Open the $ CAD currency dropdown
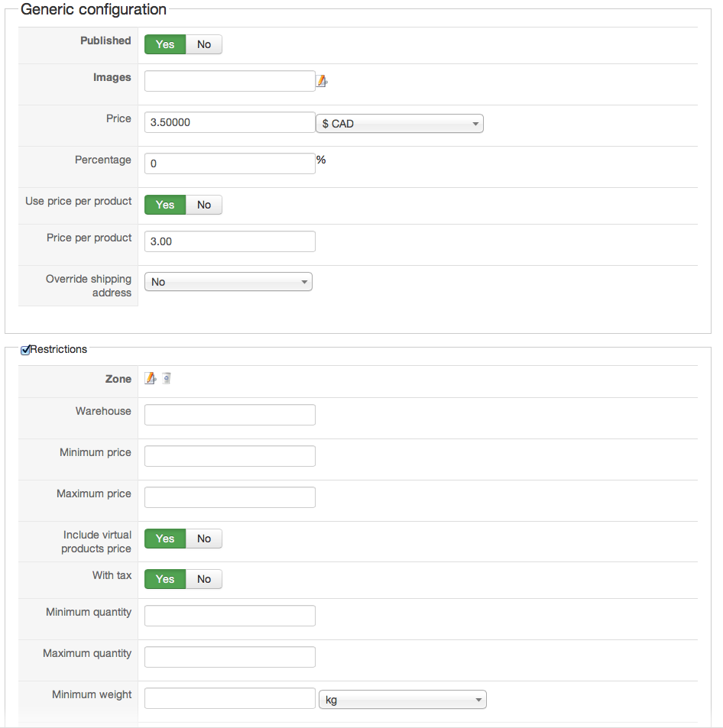723x728 pixels. click(400, 124)
